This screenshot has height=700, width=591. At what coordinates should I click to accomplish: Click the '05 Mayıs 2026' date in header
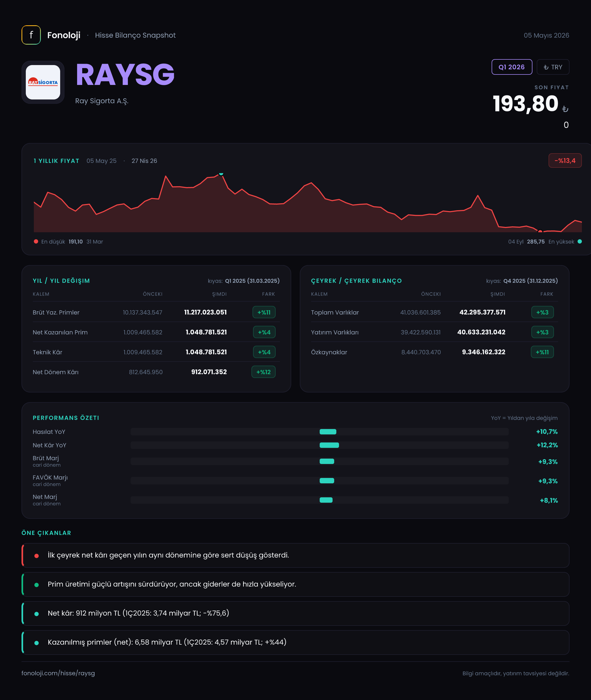546,35
